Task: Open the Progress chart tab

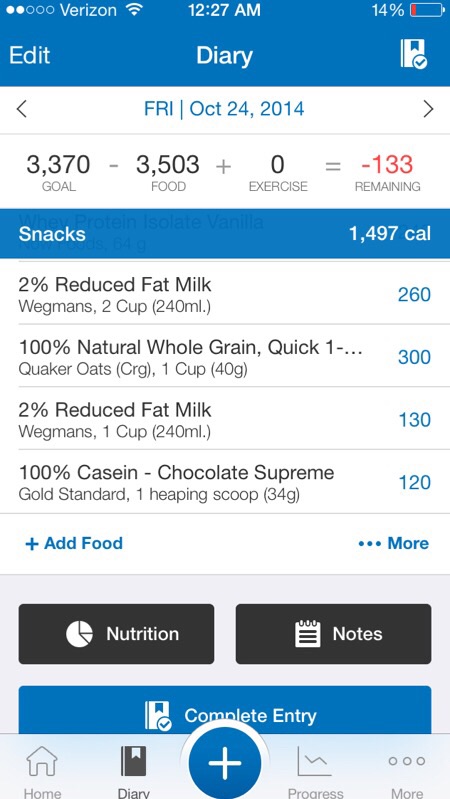Action: coord(315,771)
